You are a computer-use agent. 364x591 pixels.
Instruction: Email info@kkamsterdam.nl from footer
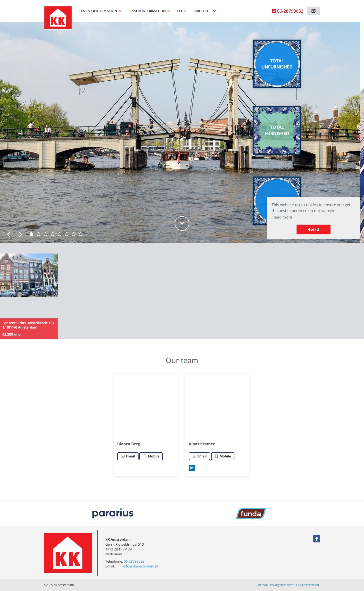[x=141, y=566]
